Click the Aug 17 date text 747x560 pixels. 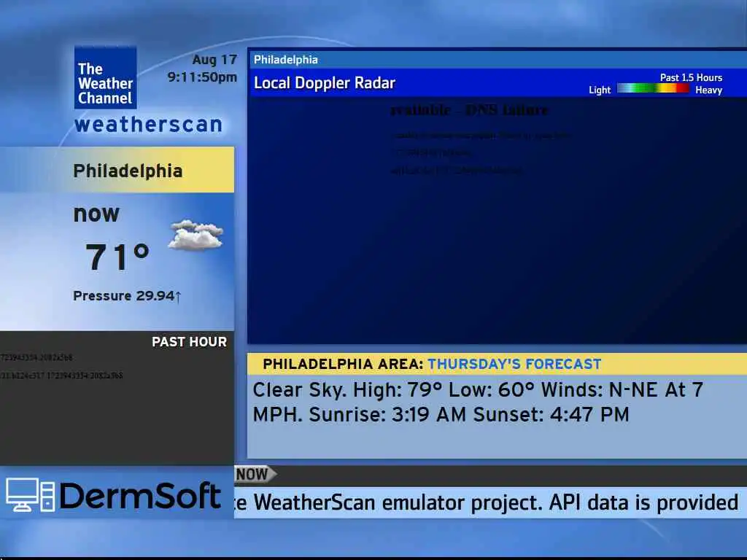(214, 60)
